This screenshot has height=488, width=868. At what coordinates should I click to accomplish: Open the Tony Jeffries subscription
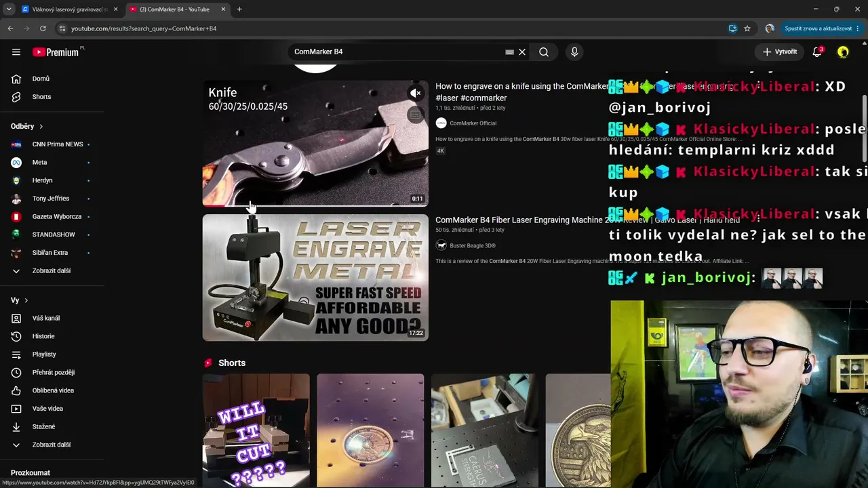[x=52, y=199]
